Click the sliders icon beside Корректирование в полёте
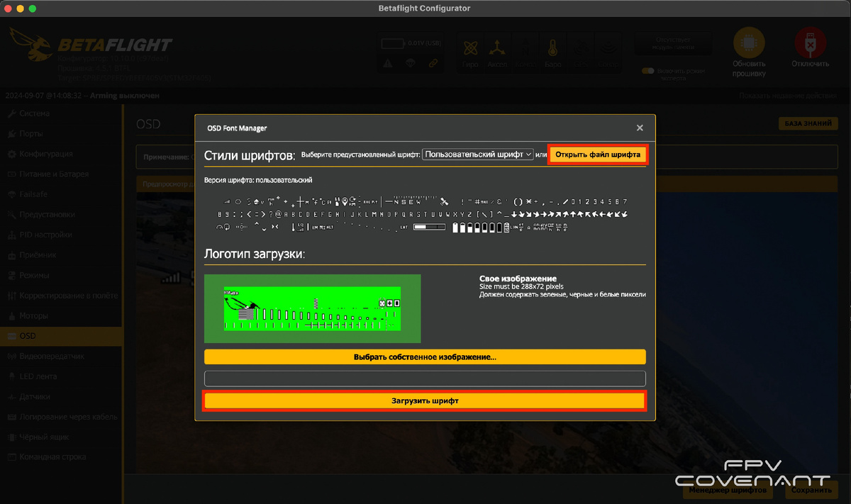851x504 pixels. click(x=11, y=295)
